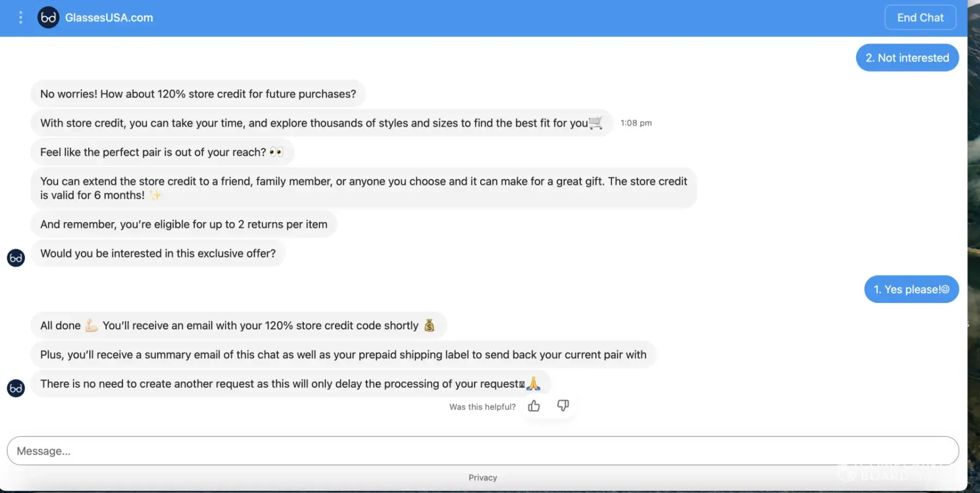Image resolution: width=980 pixels, height=493 pixels.
Task: Click the bot avatar beside the last message
Action: coord(16,388)
